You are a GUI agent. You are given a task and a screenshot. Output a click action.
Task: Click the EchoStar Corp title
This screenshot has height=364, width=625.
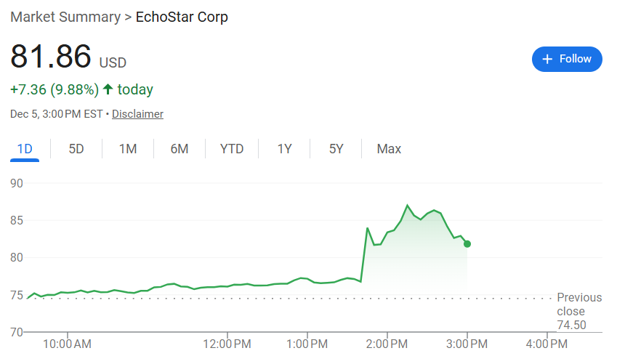182,17
